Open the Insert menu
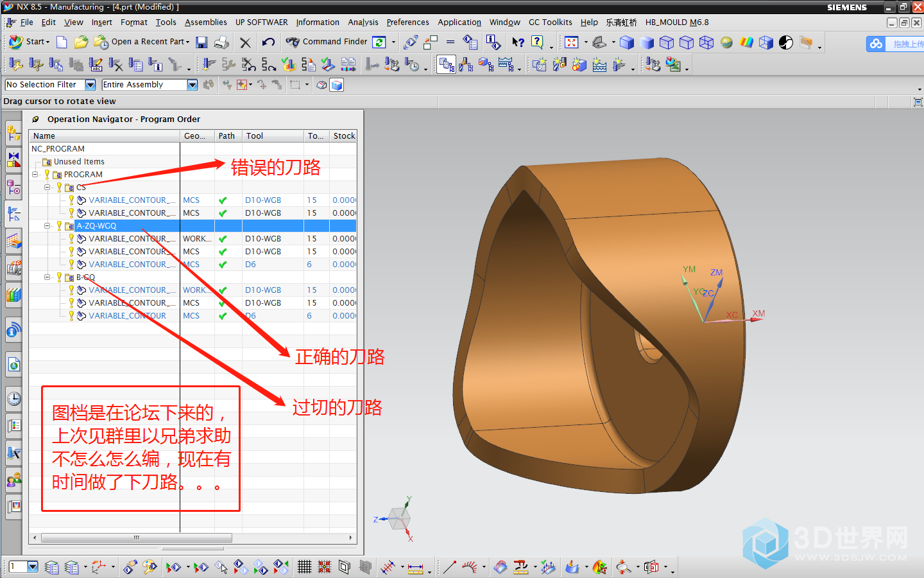Viewport: 924px width, 578px height. pyautogui.click(x=101, y=22)
